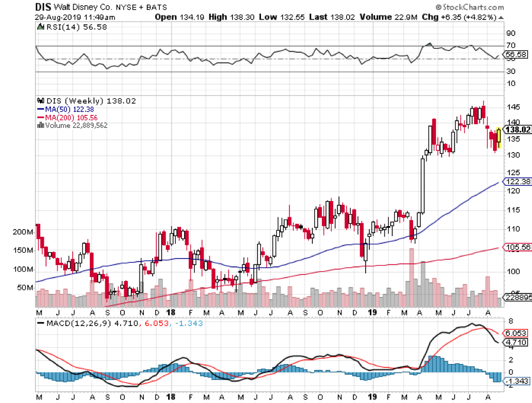532x403 pixels.
Task: Click the 90 label on RSI axis
Action: coord(511,33)
